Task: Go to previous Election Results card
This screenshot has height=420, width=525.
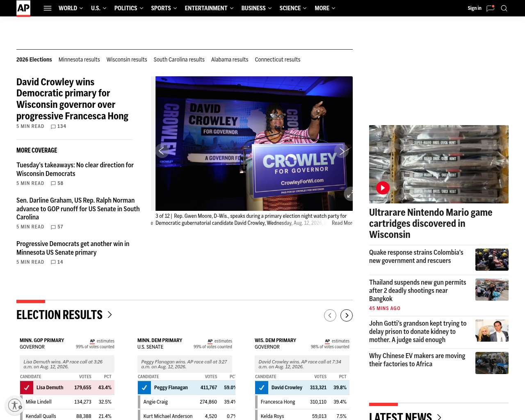Action: click(x=330, y=315)
